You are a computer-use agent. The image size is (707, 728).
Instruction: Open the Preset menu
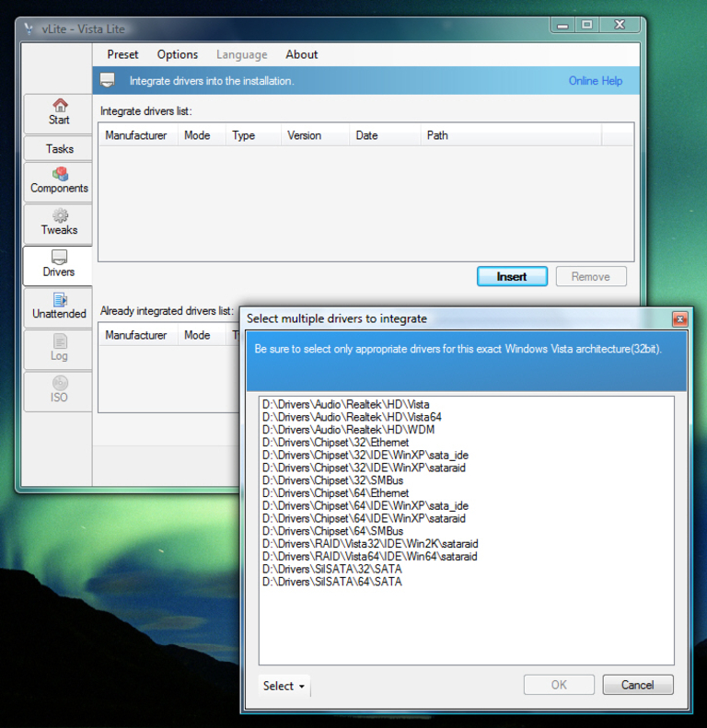point(122,54)
